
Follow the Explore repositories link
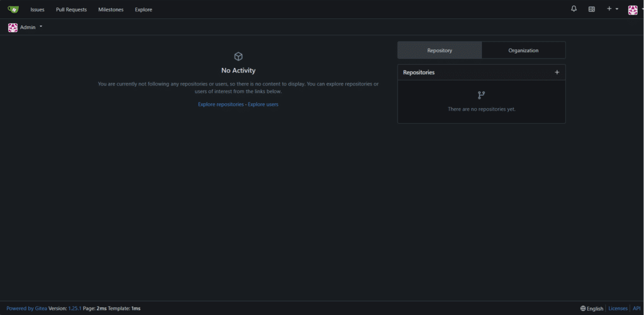click(221, 104)
